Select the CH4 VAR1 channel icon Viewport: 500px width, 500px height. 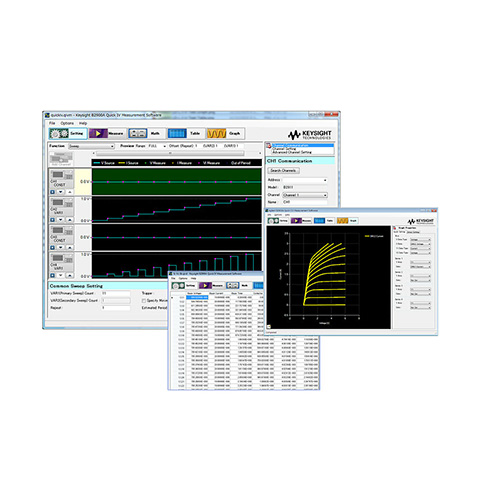click(x=62, y=262)
